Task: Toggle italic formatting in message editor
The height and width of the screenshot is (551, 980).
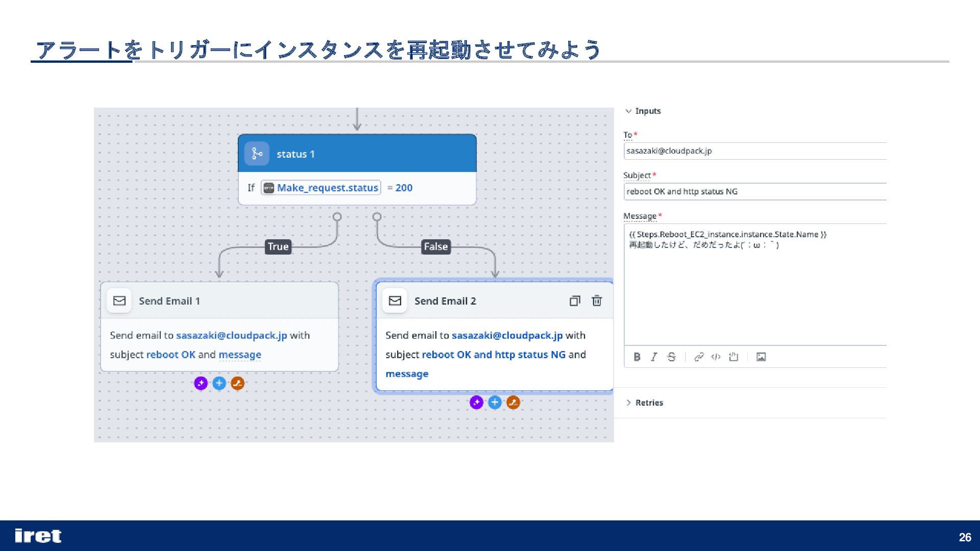Action: (x=654, y=357)
